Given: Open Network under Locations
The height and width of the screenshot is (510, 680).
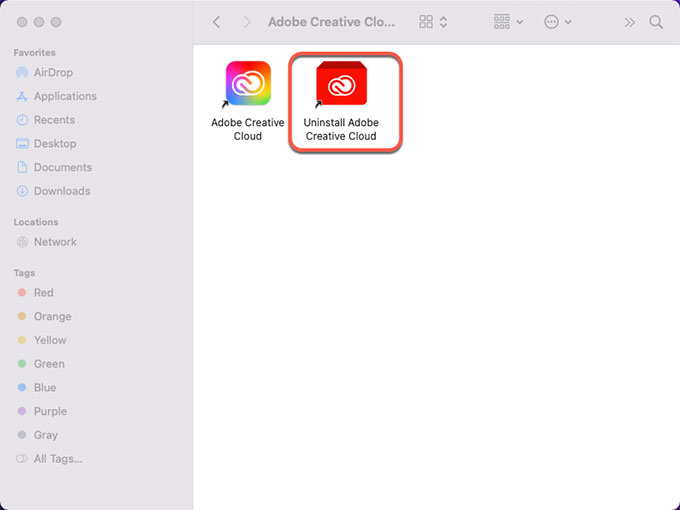Looking at the screenshot, I should [55, 242].
